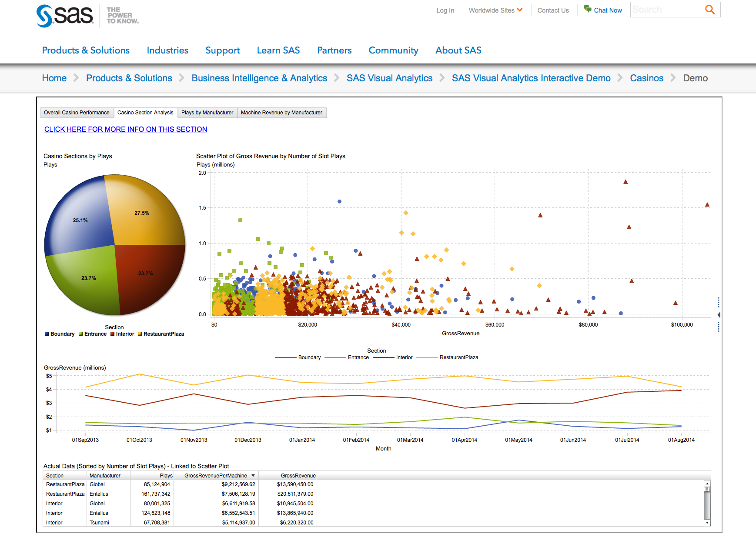Click the GrossRevenuePerMachine sort arrow
Screen dimensions: 756x554
point(253,476)
